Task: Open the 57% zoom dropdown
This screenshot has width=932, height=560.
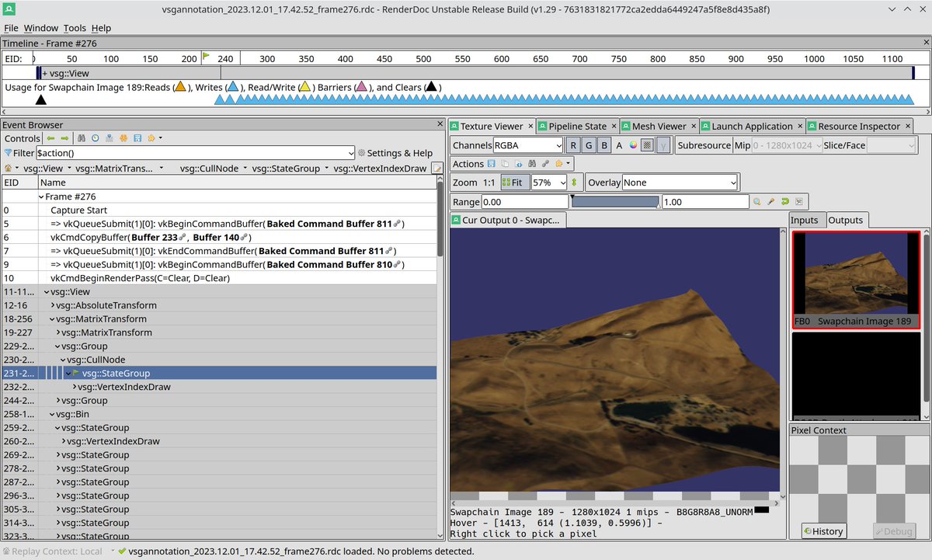Action: pos(549,183)
